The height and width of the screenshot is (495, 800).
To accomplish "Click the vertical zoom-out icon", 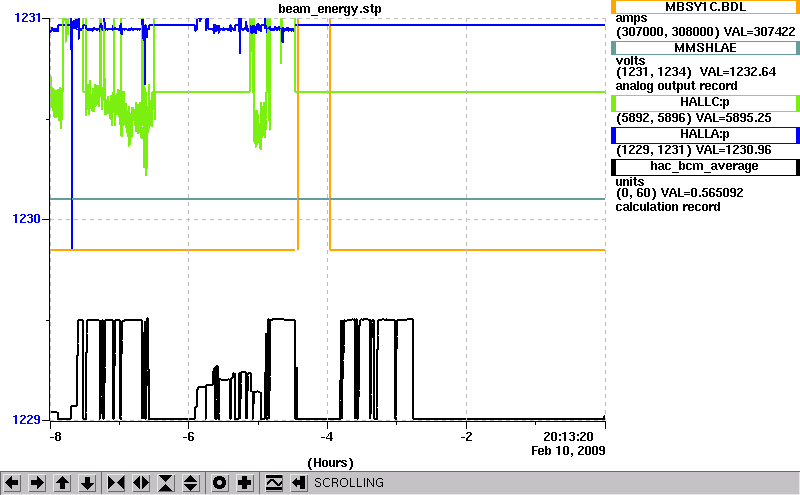I will [x=191, y=483].
